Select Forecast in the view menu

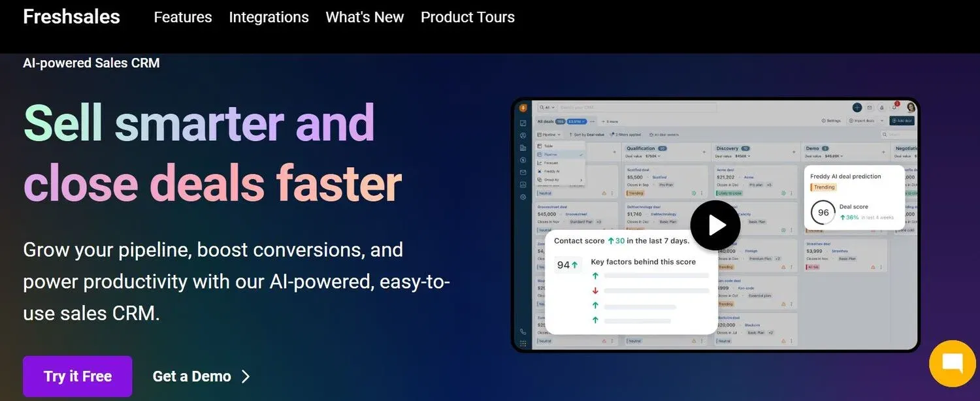(x=551, y=163)
